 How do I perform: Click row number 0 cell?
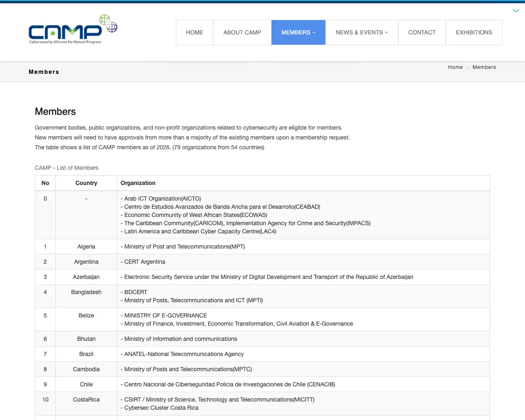[45, 215]
